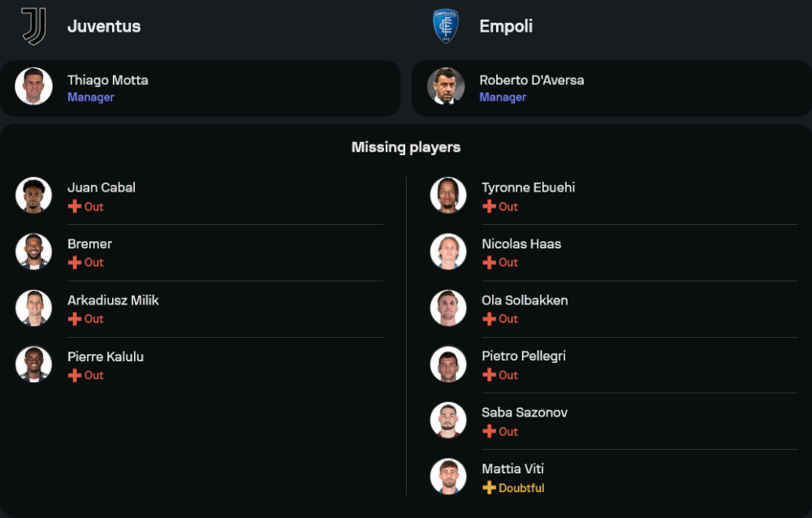Open Roberto D'Aversa's manager photo
Image resolution: width=812 pixels, height=518 pixels.
tap(446, 87)
